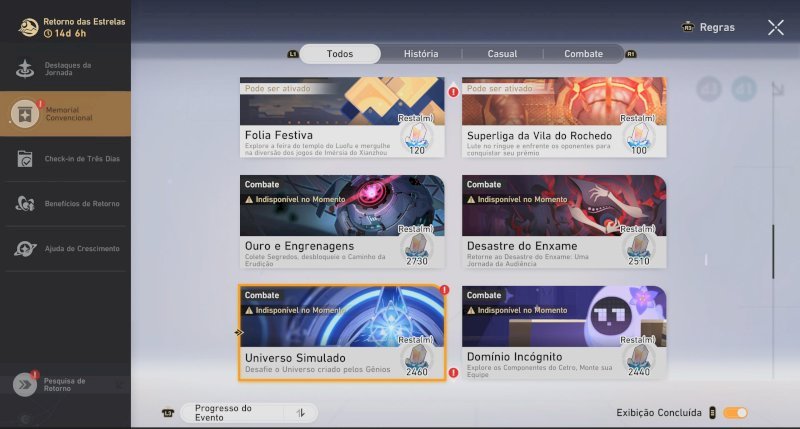Click Indisponível no Momento on Domínio Incógnito

pos(522,310)
